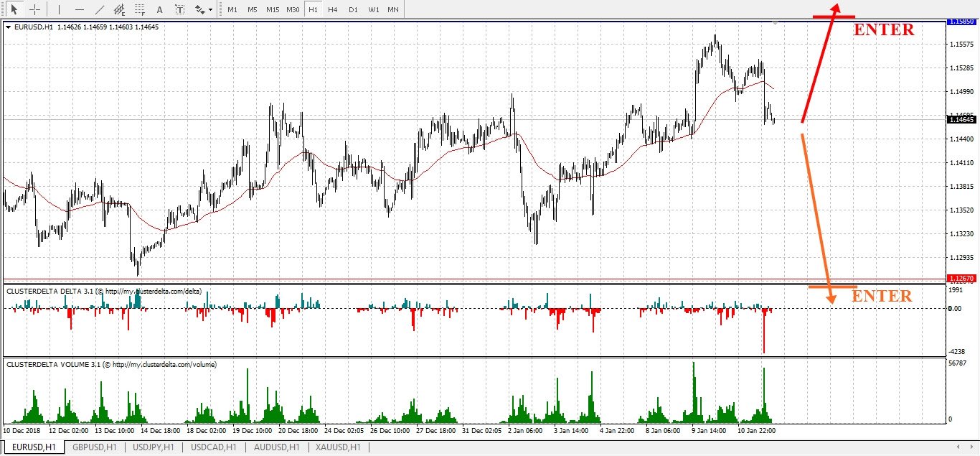Select the text label tool
This screenshot has height=456, width=980.
pyautogui.click(x=179, y=10)
